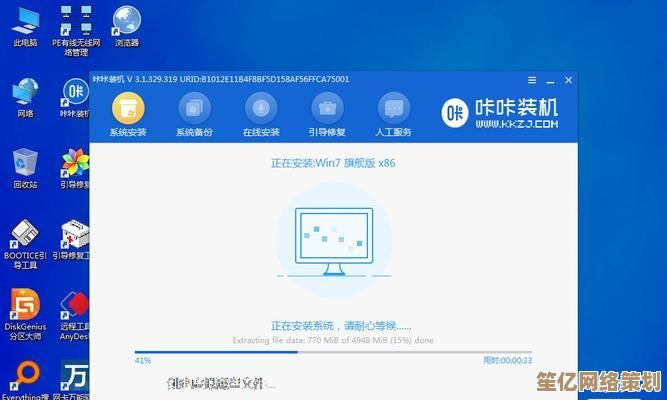The width and height of the screenshot is (667, 400).
Task: Click the 41% progress label
Action: click(143, 360)
